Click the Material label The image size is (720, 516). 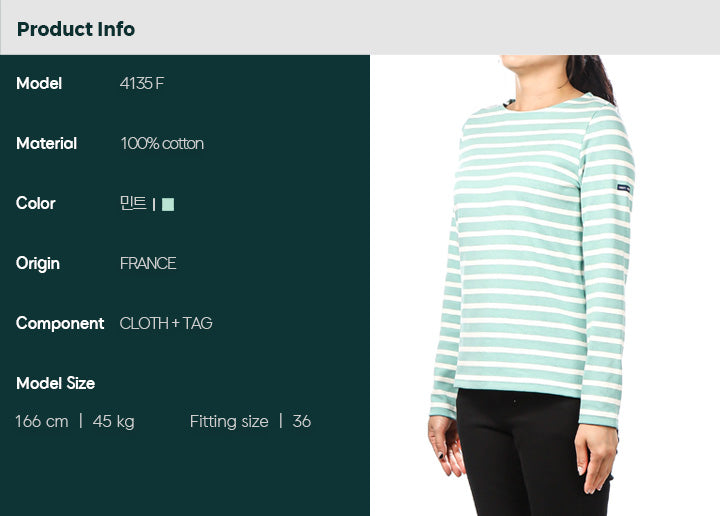click(46, 143)
